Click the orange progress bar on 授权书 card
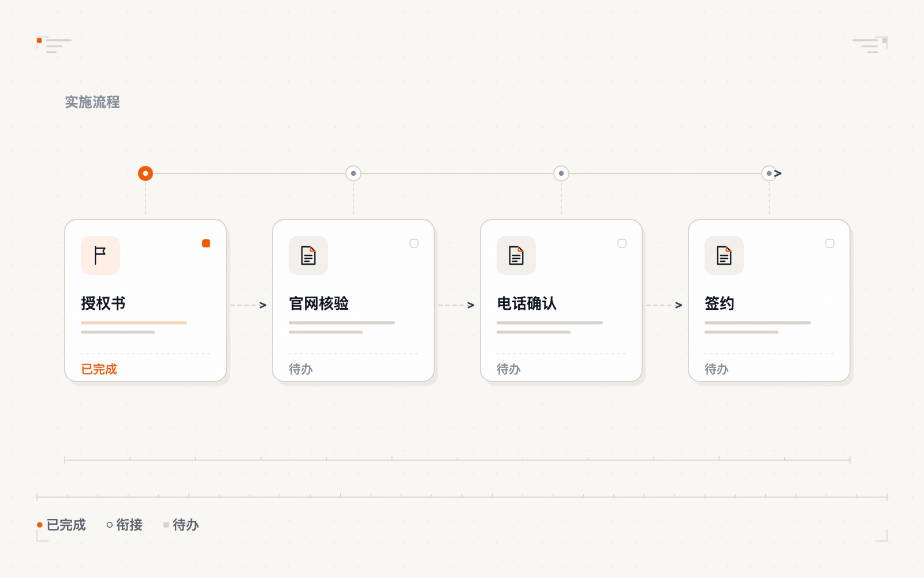924x578 pixels. click(134, 323)
